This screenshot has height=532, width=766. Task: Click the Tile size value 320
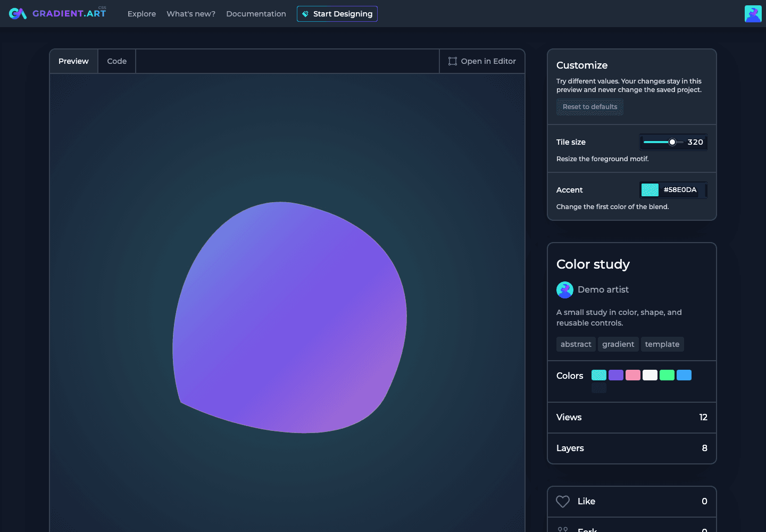click(695, 142)
